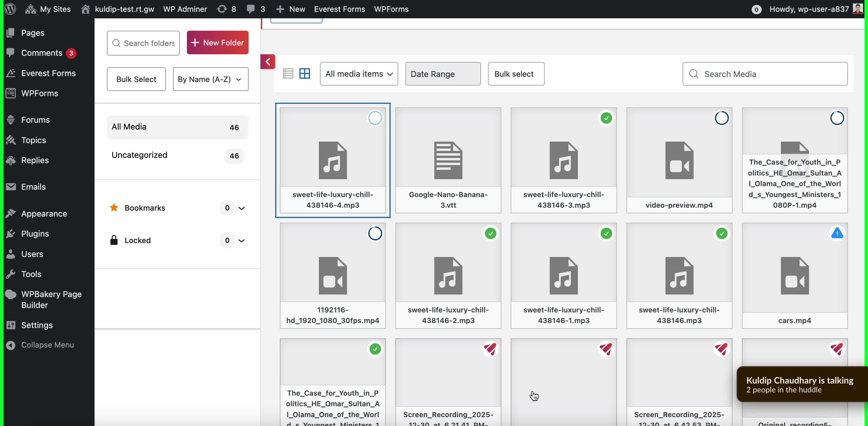Toggle selection circle on video-preview.mp4
Viewport: 868px width, 426px height.
722,118
